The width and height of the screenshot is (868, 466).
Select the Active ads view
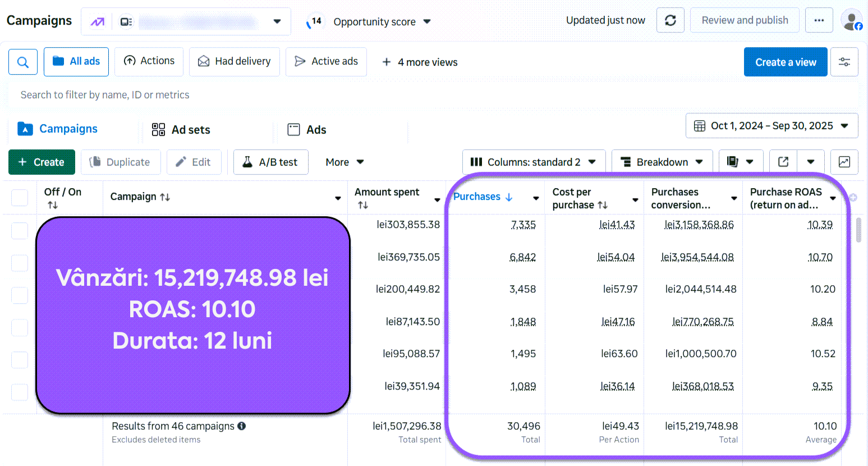pyautogui.click(x=326, y=61)
